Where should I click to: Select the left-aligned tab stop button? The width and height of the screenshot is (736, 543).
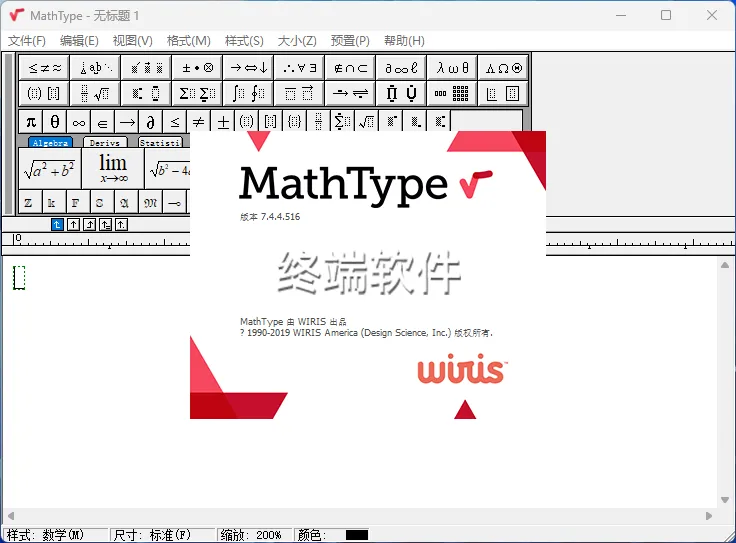tap(57, 225)
